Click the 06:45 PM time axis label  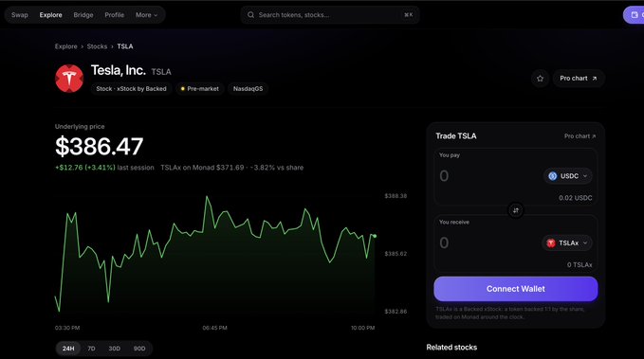point(214,328)
